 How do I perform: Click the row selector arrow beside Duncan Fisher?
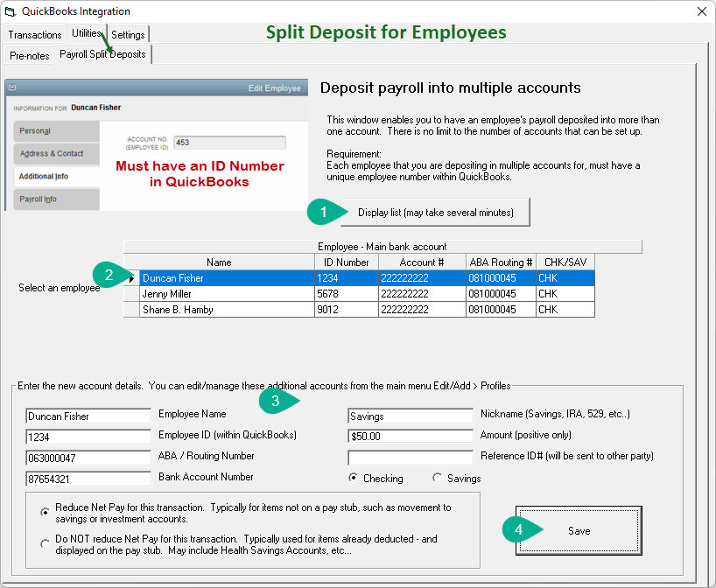tap(131, 278)
